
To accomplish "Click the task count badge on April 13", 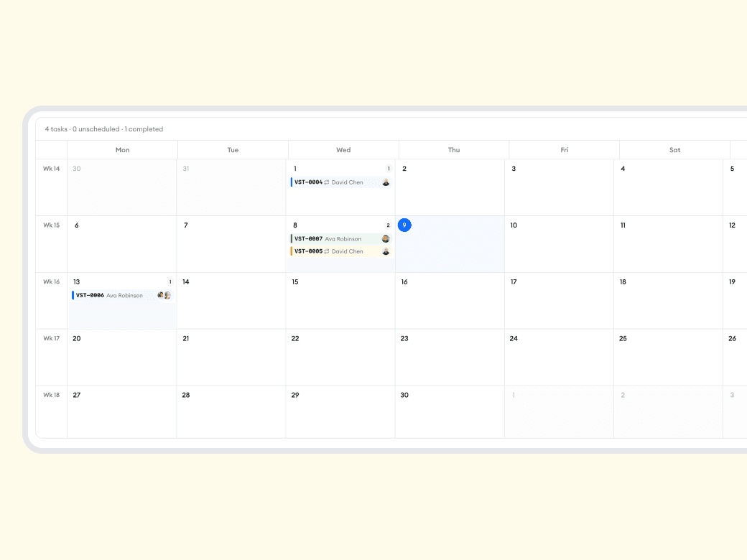I will (x=170, y=281).
